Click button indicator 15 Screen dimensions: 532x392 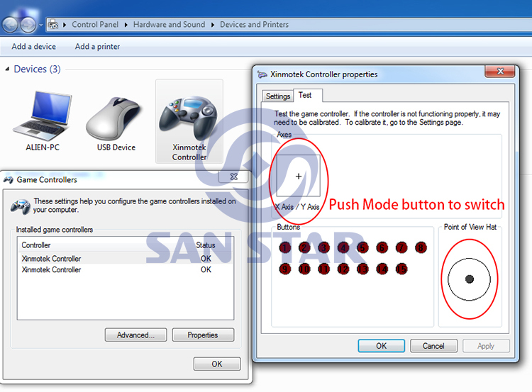pos(401,269)
